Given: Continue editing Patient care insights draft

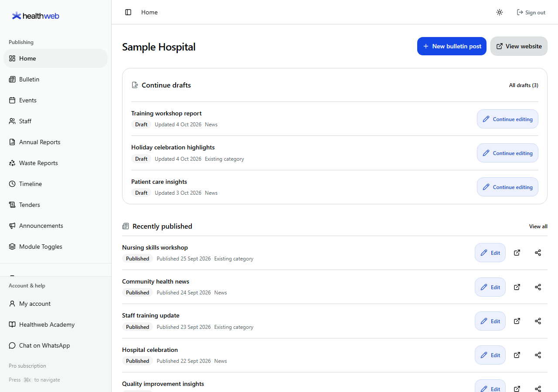Looking at the screenshot, I should 507,187.
